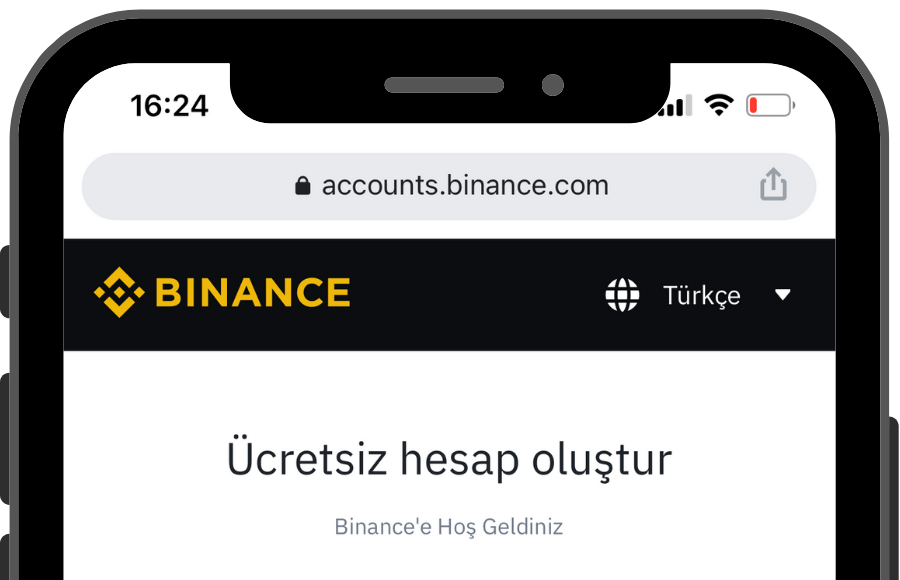Click empty area of dark Binance header

click(476, 295)
